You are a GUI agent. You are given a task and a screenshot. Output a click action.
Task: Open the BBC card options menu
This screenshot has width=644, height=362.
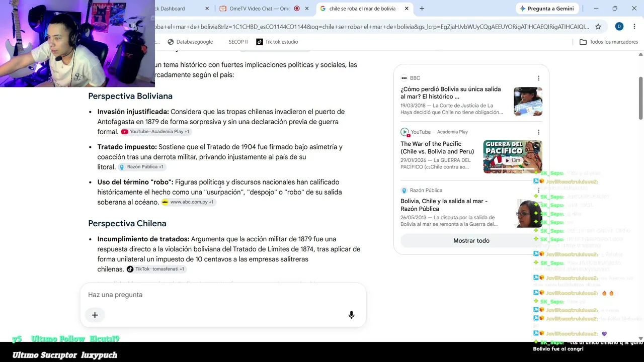[x=538, y=78]
